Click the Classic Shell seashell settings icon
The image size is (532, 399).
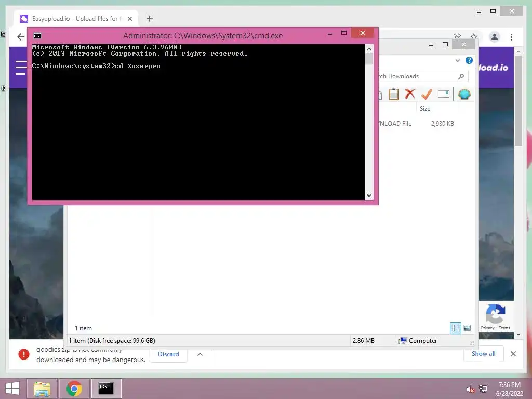pos(464,94)
